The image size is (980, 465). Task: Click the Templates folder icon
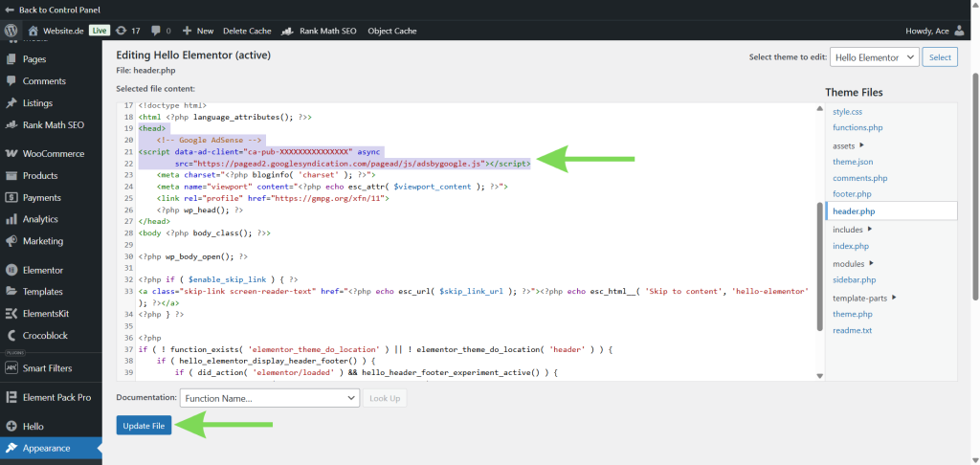11,292
